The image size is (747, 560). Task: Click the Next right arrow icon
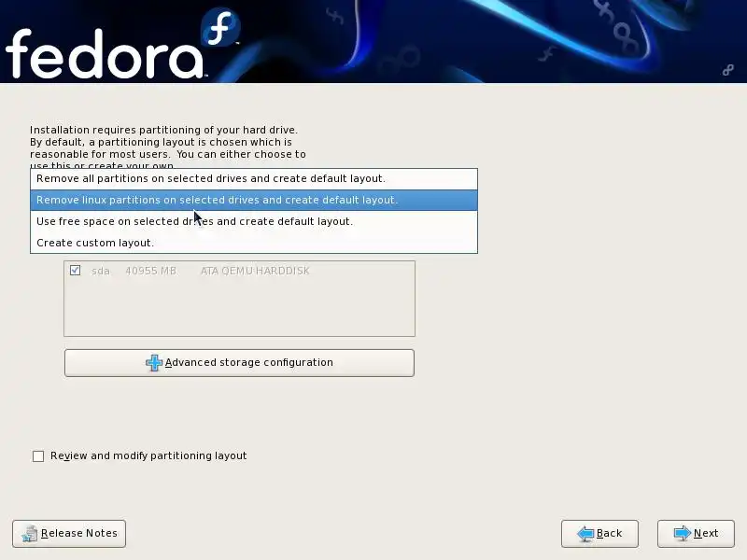click(x=683, y=533)
